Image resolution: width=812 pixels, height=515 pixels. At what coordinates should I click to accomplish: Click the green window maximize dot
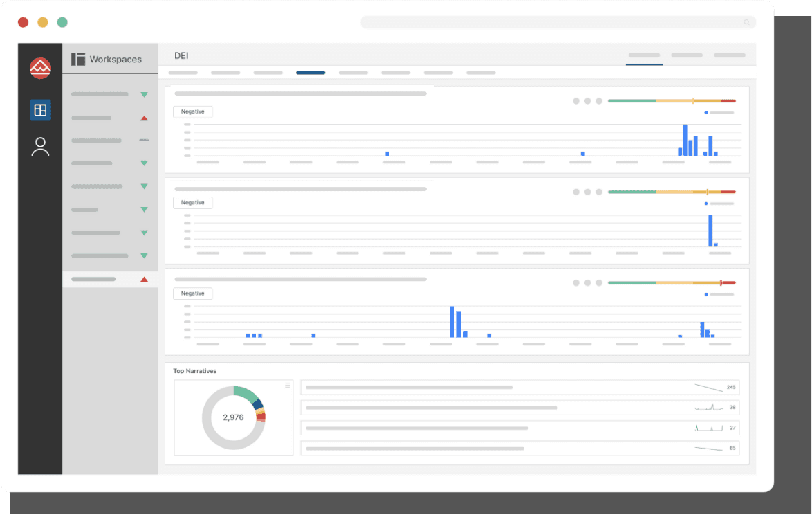(x=62, y=22)
